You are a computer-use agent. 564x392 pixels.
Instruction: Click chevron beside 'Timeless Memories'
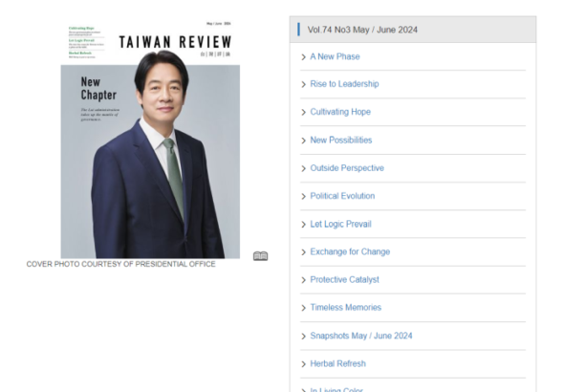click(303, 308)
